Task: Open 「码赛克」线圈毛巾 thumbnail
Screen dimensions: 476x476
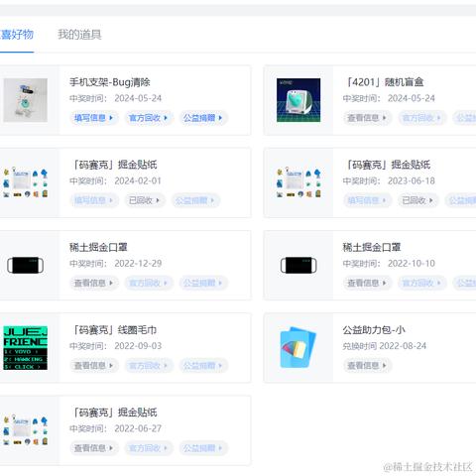Action: (x=26, y=348)
